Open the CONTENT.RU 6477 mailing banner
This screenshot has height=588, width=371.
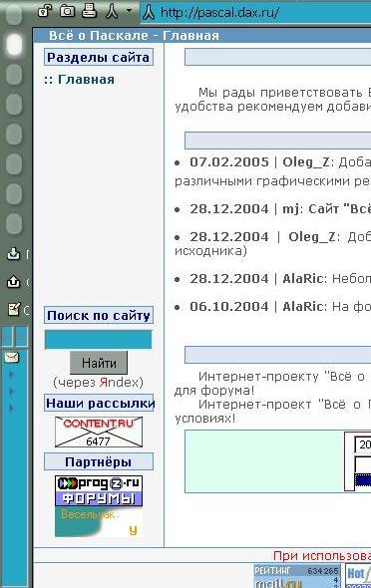(99, 432)
